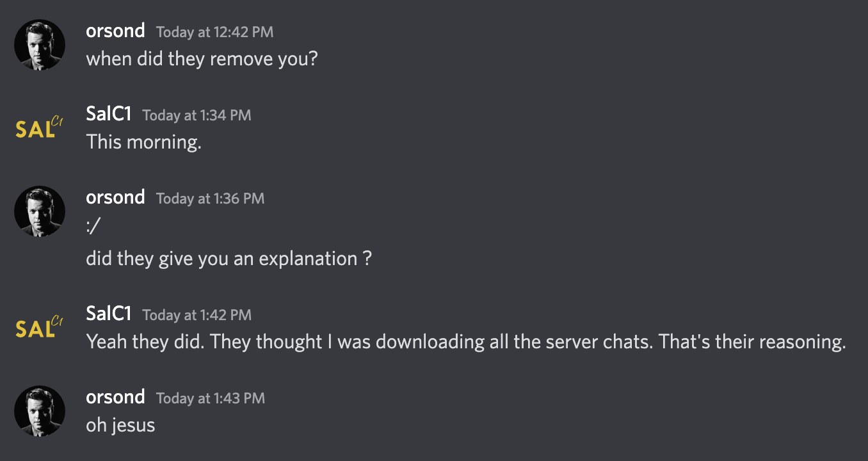Click the SalC1 logo avatar at 1:42 PM
This screenshot has height=461, width=868.
(x=40, y=328)
